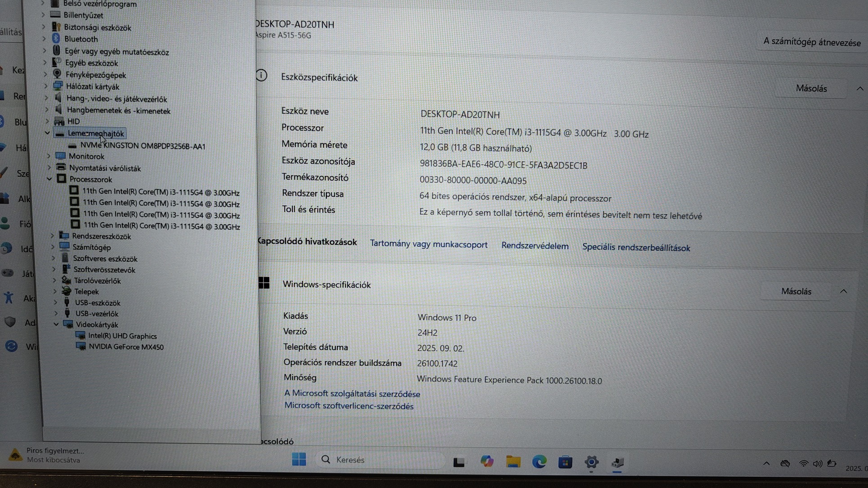This screenshot has height=488, width=868.
Task: Collapse the Processzorok tree node
Action: click(49, 179)
